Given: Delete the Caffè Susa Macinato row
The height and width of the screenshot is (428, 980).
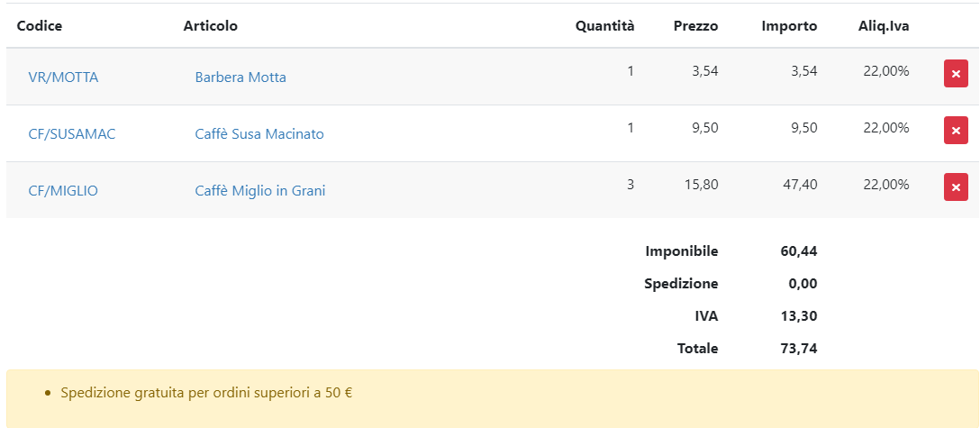Looking at the screenshot, I should point(956,131).
